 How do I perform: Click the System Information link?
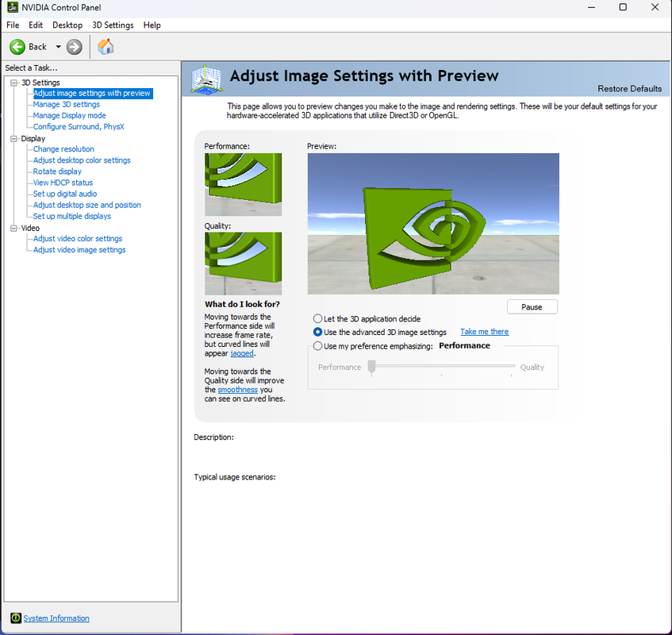pyautogui.click(x=56, y=618)
